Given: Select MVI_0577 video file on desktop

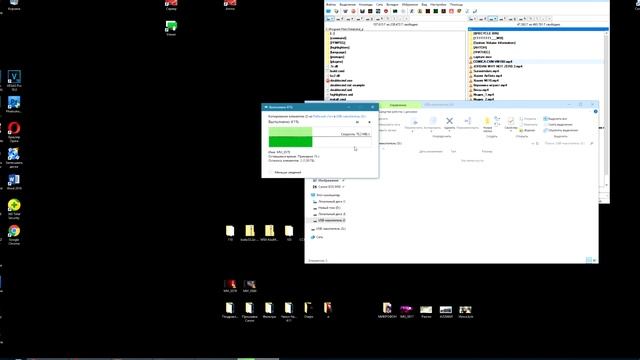Looking at the screenshot, I should pos(407,311).
